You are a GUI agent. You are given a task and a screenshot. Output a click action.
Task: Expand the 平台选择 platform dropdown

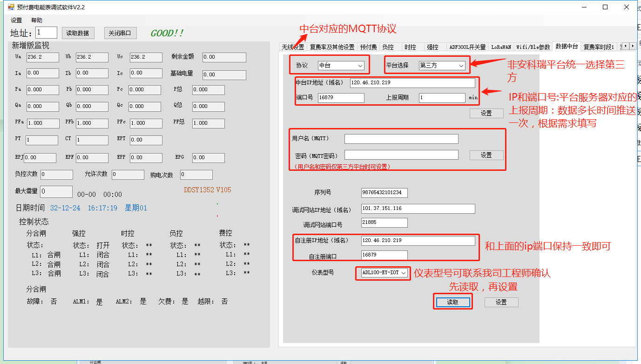point(441,66)
